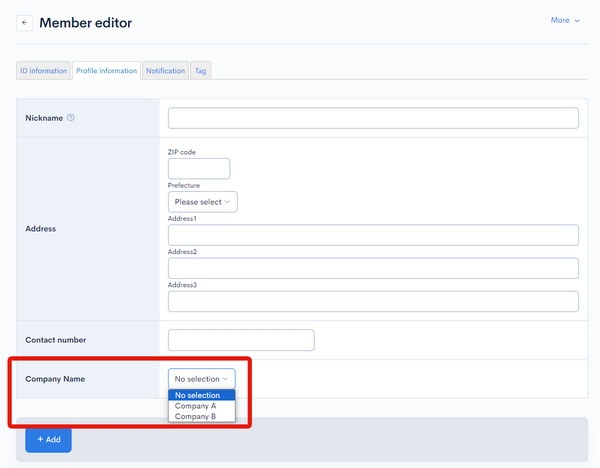Image resolution: width=600 pixels, height=468 pixels.
Task: Click the chevron next to More
Action: tap(577, 21)
